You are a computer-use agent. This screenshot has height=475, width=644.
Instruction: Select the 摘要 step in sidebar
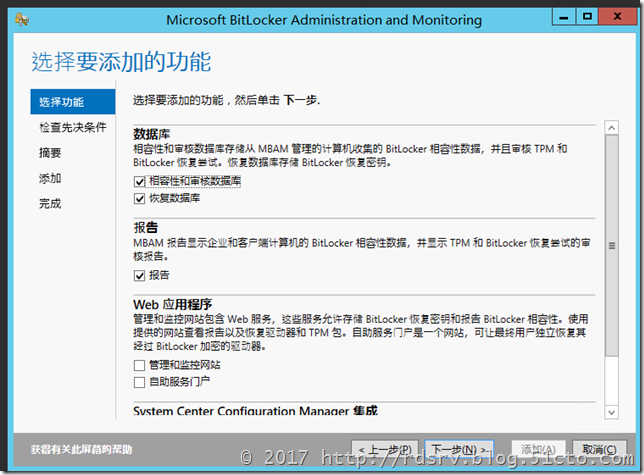coord(50,153)
